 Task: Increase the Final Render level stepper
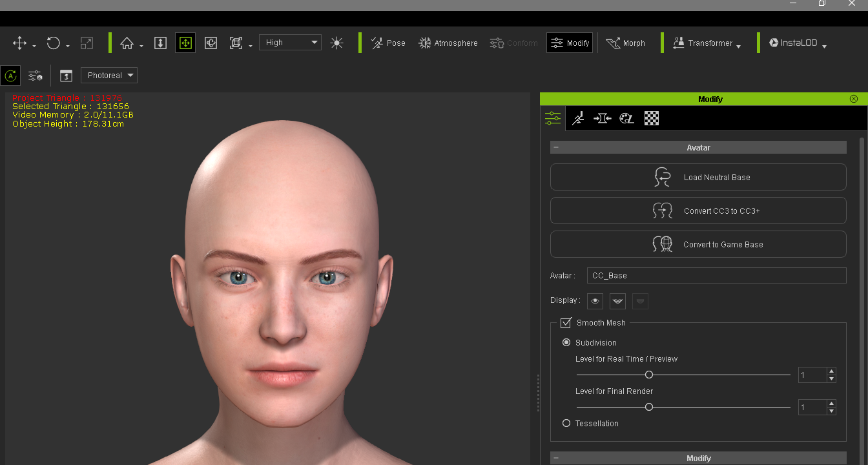(x=831, y=404)
